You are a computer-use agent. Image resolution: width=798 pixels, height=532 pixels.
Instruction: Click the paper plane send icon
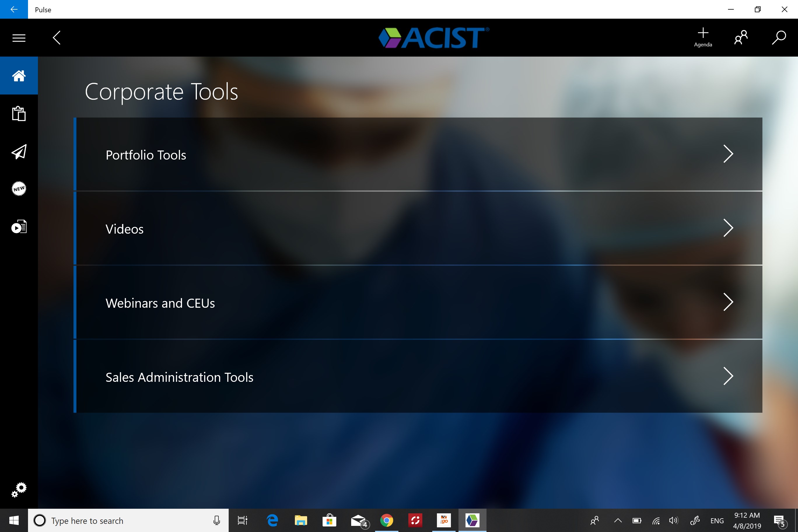point(19,152)
